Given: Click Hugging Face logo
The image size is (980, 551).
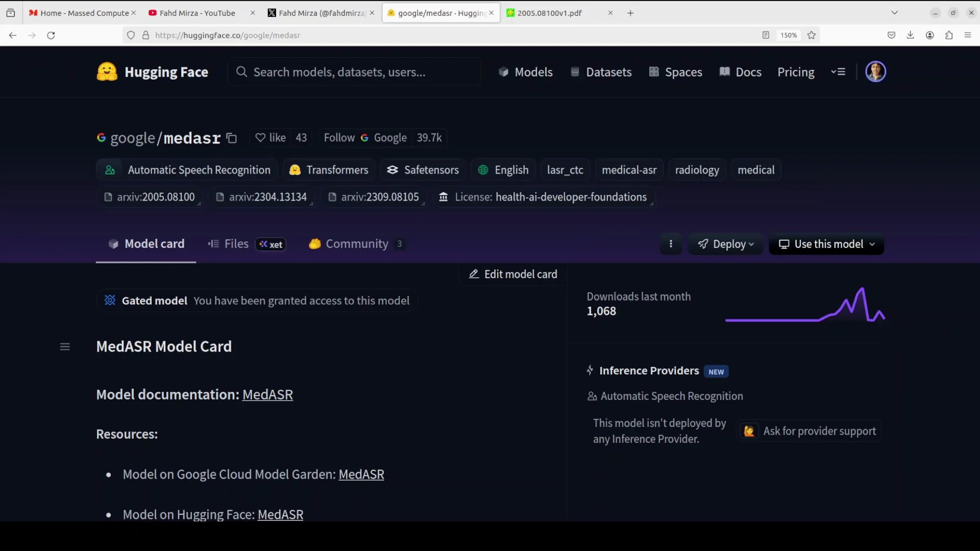Looking at the screenshot, I should (153, 72).
